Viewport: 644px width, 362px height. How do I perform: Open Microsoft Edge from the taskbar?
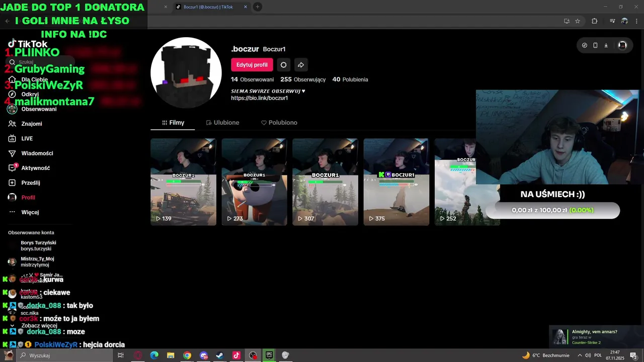tap(154, 355)
